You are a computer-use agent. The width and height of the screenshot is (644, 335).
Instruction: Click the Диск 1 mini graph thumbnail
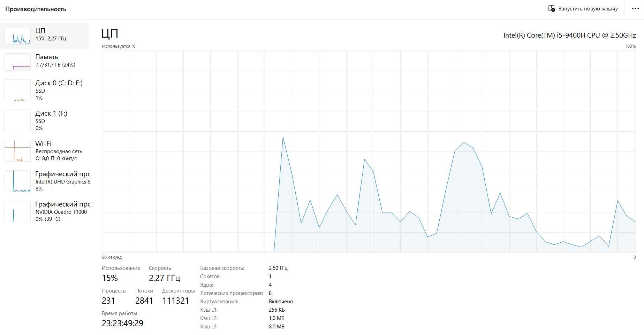point(17,120)
